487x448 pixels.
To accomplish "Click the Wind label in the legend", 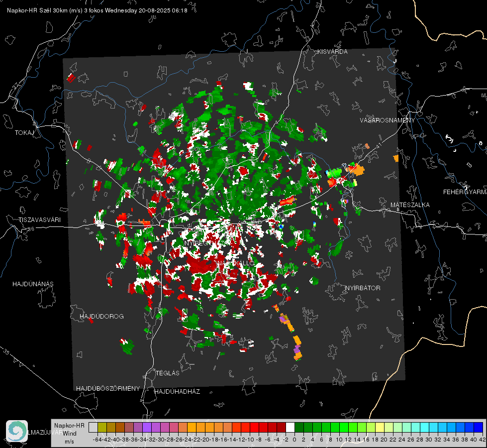I will point(70,434).
